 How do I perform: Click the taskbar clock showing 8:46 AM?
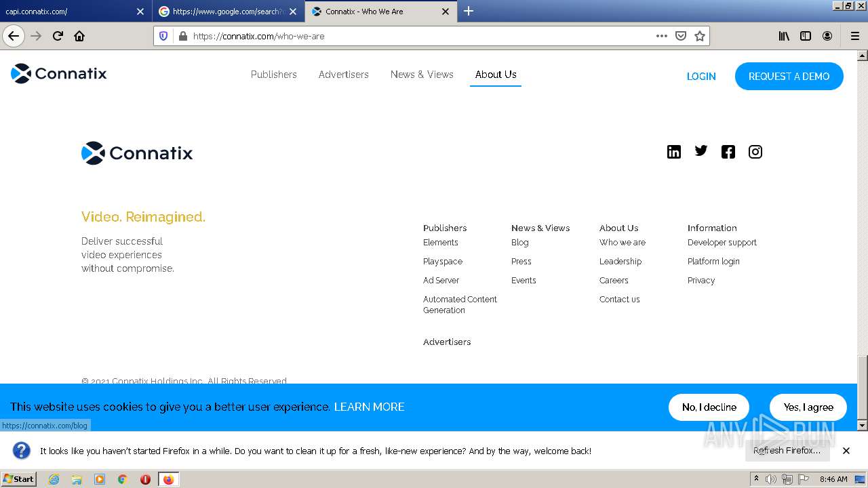pyautogui.click(x=833, y=479)
